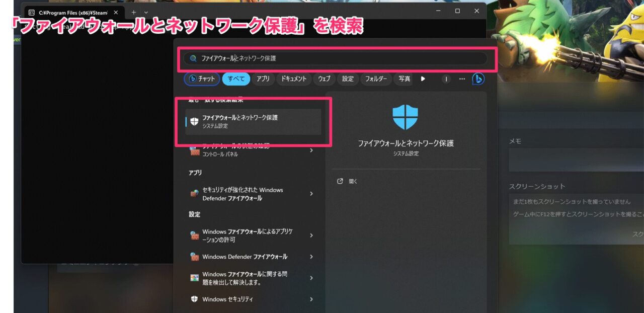Open the overflow menu with three dots
Viewport: 644px width, 313px height.
tap(462, 79)
